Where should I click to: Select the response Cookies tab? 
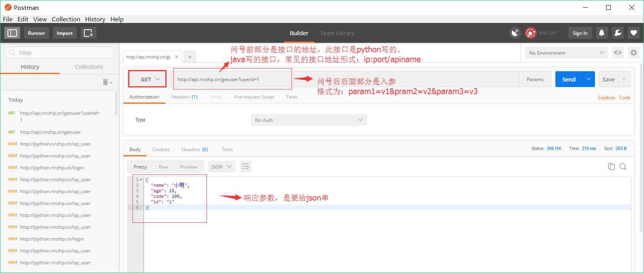pos(161,150)
